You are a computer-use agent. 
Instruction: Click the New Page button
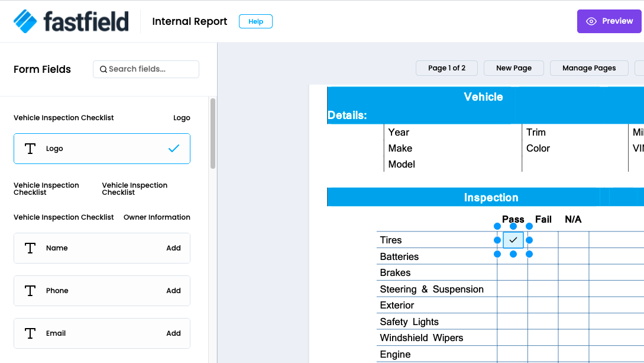pyautogui.click(x=514, y=68)
